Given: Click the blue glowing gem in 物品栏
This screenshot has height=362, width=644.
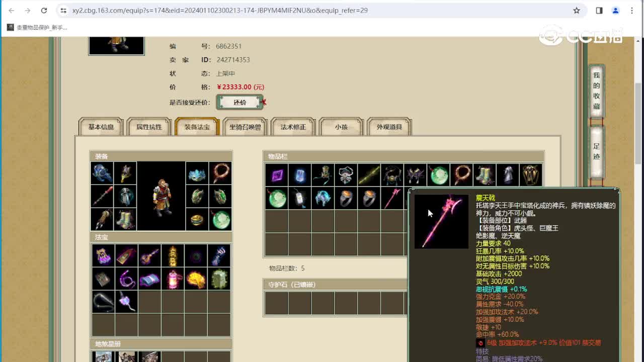Looking at the screenshot, I should [x=299, y=175].
